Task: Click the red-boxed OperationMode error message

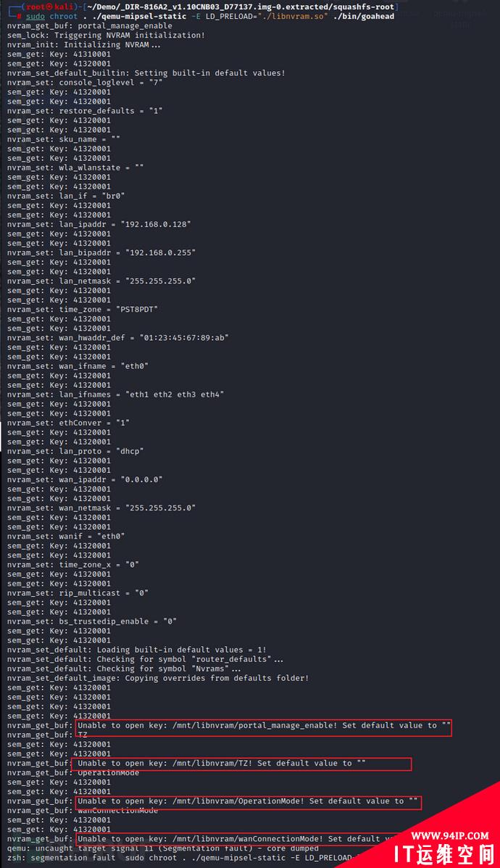Action: [248, 801]
